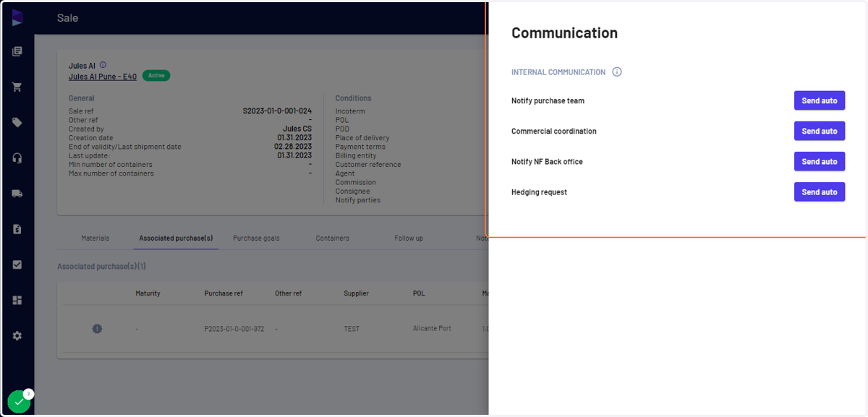The image size is (868, 417).
Task: Send auto for Hedging request
Action: coord(820,192)
